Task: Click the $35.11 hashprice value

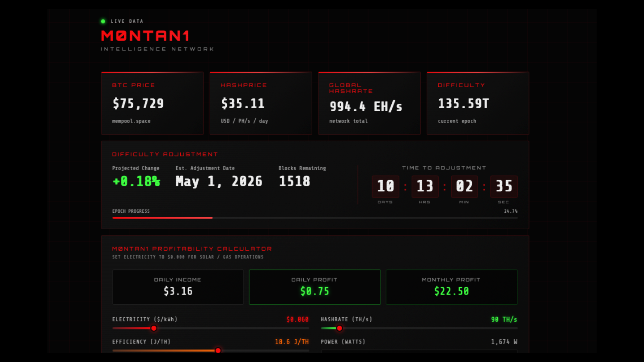Action: (x=243, y=104)
